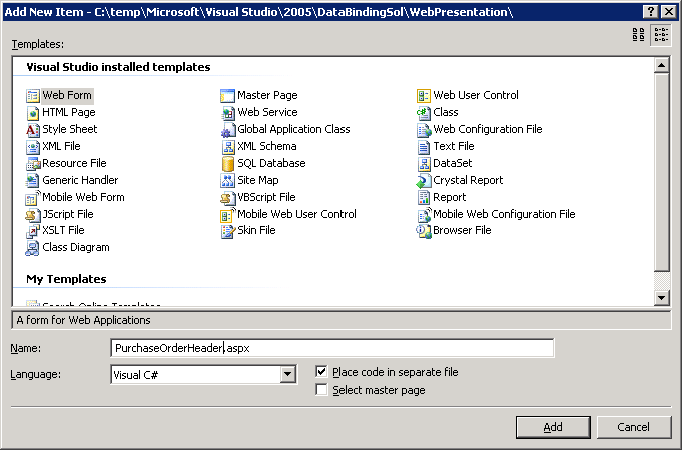The width and height of the screenshot is (682, 450).
Task: Select the Web Service template icon
Action: click(x=227, y=113)
